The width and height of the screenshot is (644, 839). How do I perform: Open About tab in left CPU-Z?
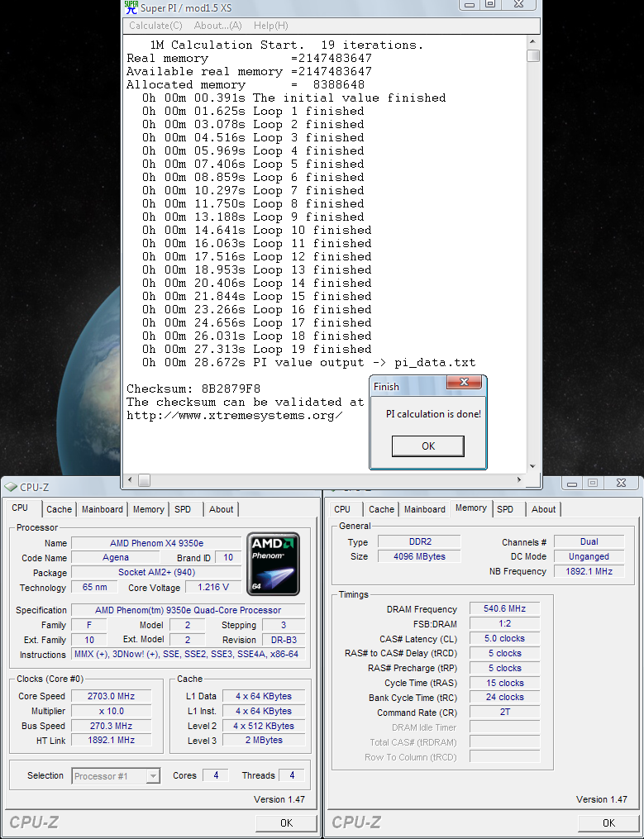coord(221,509)
